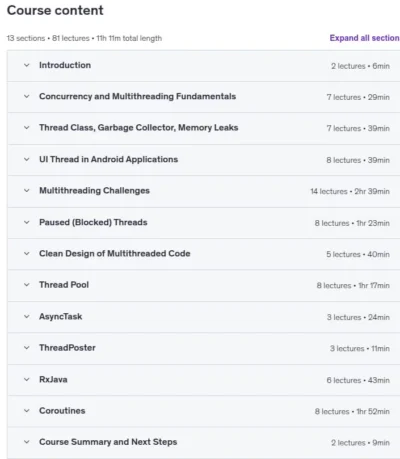
Task: Click the Expand all sections link
Action: click(x=365, y=38)
